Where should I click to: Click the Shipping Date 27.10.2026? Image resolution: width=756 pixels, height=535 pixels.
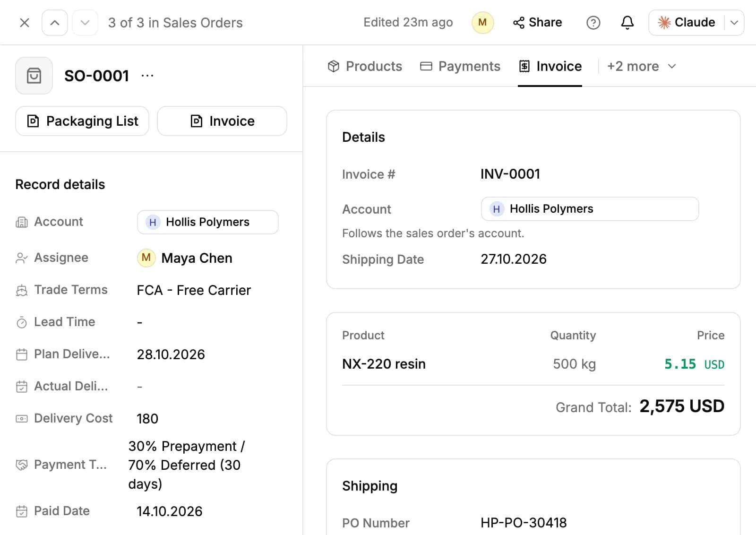coord(514,259)
